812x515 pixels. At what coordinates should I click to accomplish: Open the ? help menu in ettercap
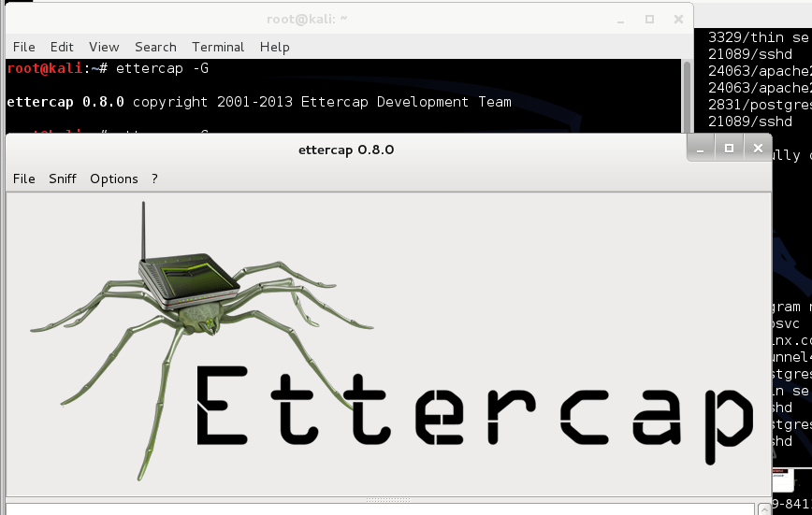point(154,179)
